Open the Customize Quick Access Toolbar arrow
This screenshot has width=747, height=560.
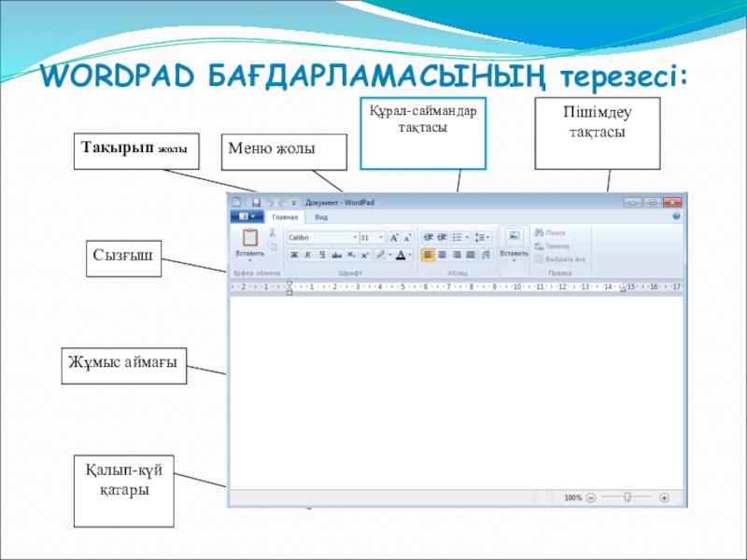click(x=294, y=203)
